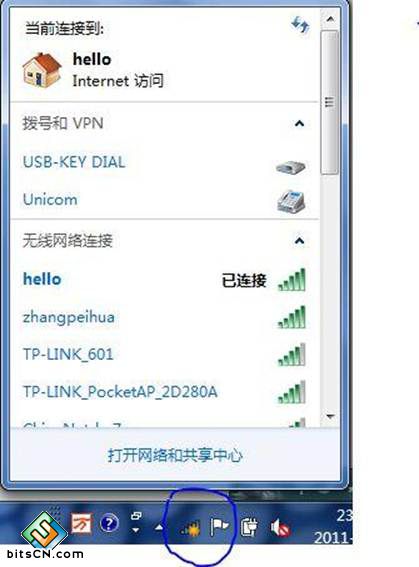Choose TP-LINK_PocketAP_2D280A network
Viewport: 419px width, 567px height.
(165, 392)
